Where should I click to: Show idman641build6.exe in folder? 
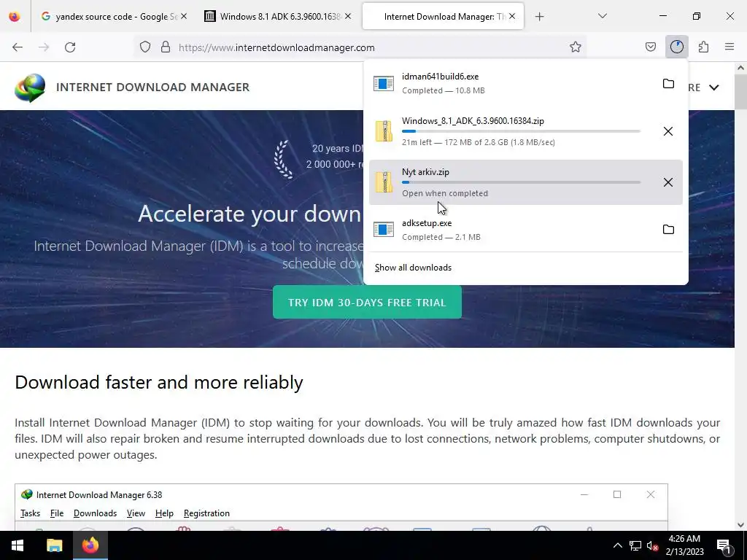(668, 83)
